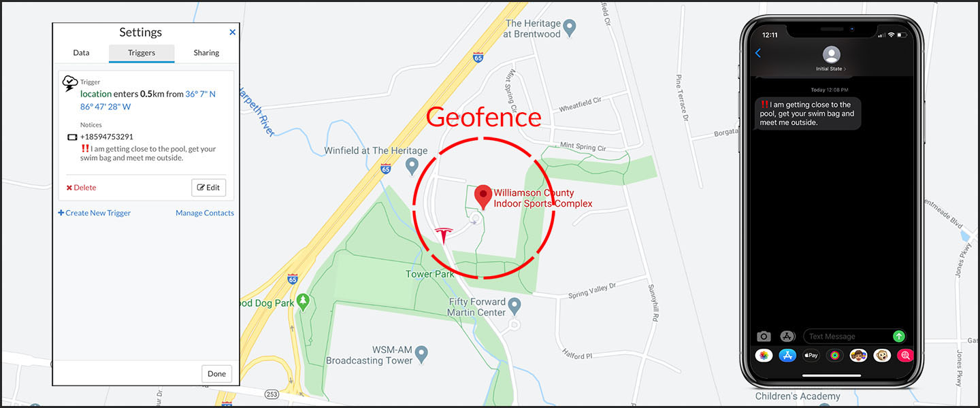Screen dimensions: 980x408
Task: Tap the Initial State contact avatar
Action: point(831,55)
